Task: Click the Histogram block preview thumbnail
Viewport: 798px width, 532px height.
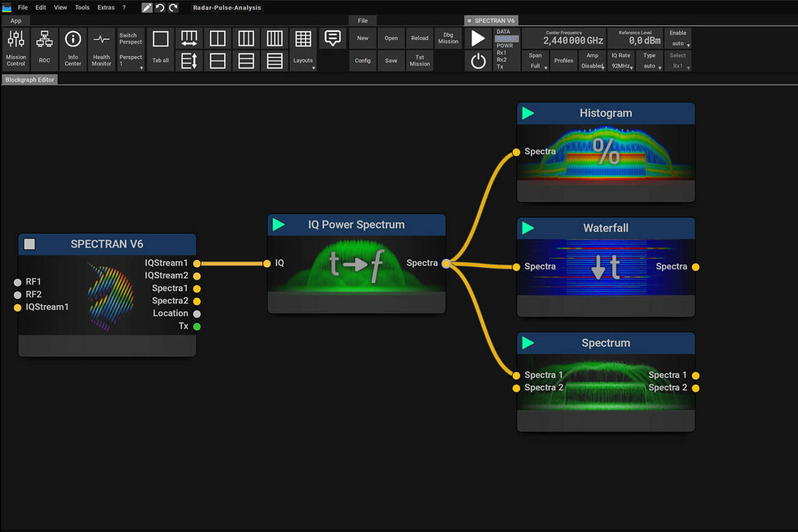Action: tap(606, 153)
